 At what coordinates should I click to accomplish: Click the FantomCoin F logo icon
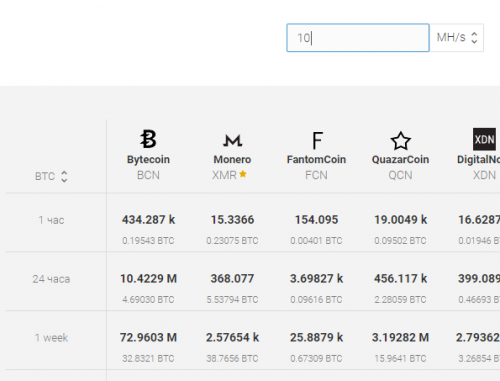(317, 140)
